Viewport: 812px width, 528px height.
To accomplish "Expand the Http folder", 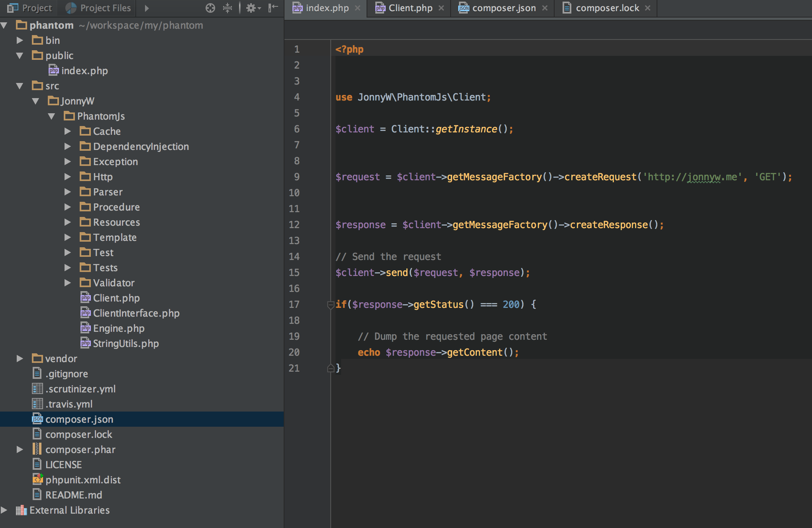I will click(67, 177).
